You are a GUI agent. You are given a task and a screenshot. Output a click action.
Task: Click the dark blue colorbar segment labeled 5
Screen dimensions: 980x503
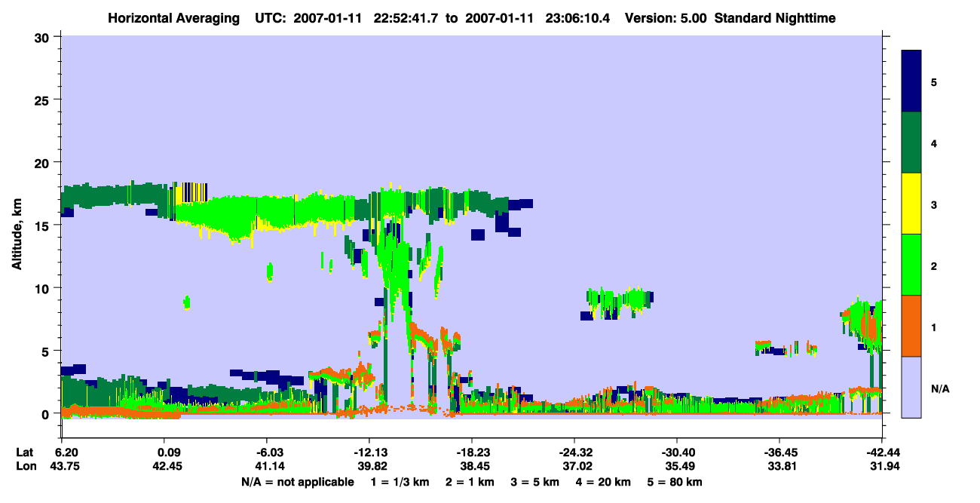(x=911, y=81)
